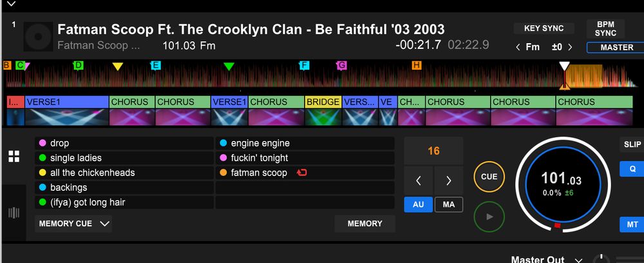The image size is (644, 263).
Task: Click the orange active loop region on waveform
Action: (x=583, y=77)
